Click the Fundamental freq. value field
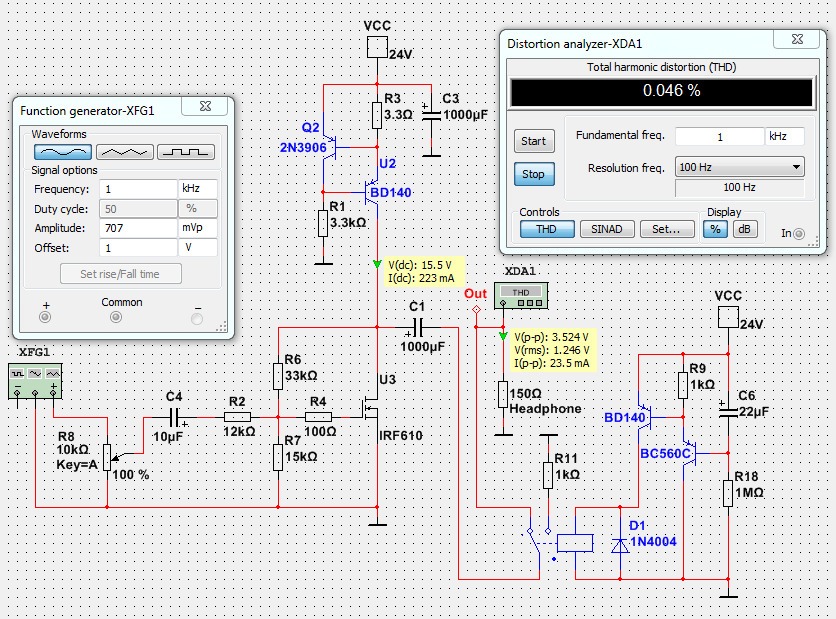Viewport: 836px width, 619px height. 719,136
